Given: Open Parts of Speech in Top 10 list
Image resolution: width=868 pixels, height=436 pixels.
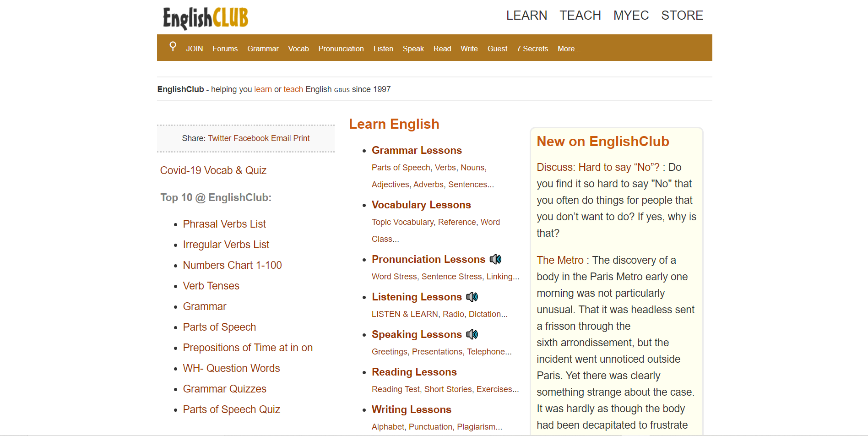Looking at the screenshot, I should click(219, 327).
